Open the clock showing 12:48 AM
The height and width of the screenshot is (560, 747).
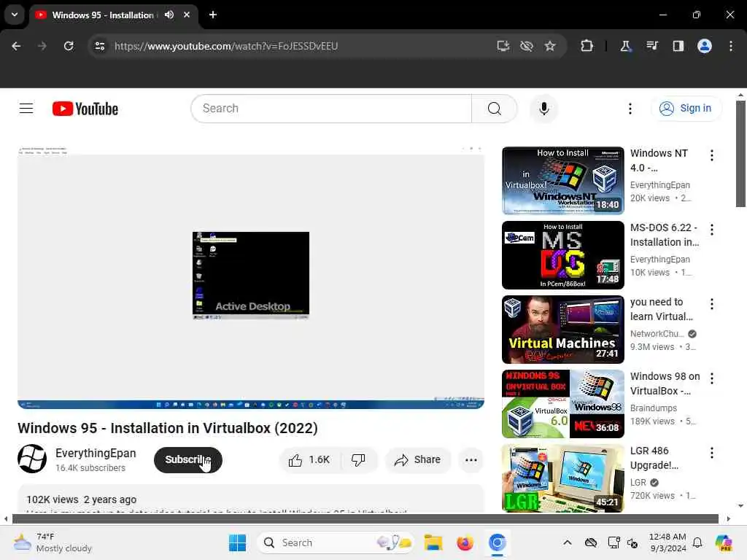pyautogui.click(x=667, y=542)
